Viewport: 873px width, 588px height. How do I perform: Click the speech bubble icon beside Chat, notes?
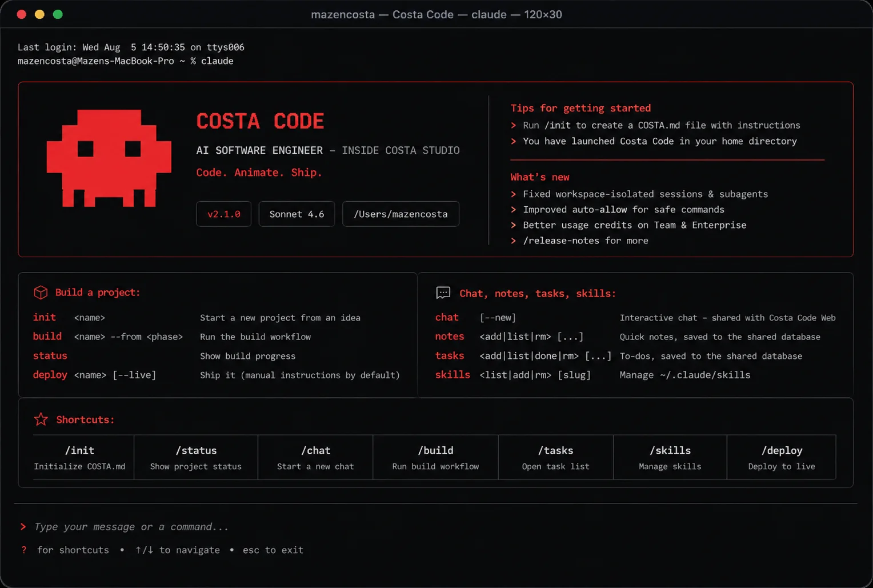(443, 293)
